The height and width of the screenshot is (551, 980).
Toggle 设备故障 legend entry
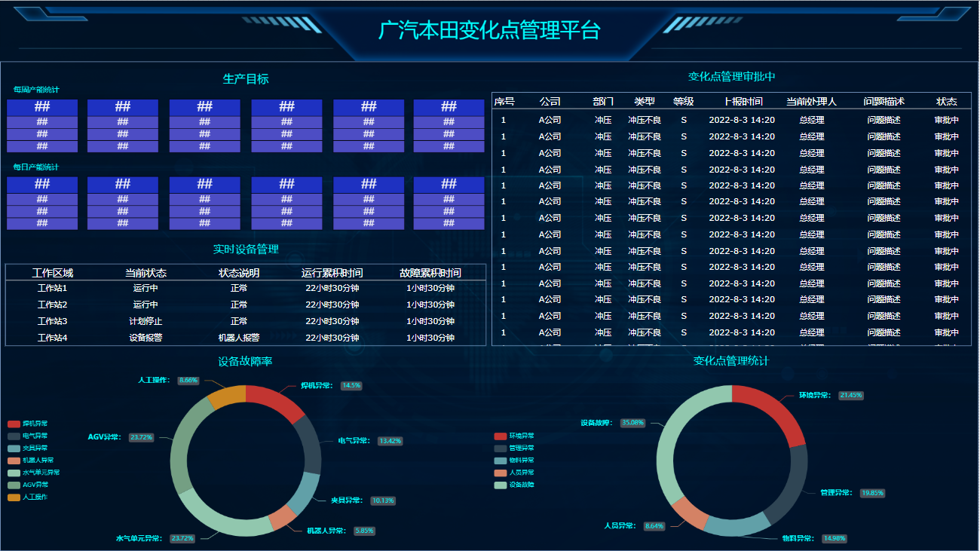pos(514,485)
